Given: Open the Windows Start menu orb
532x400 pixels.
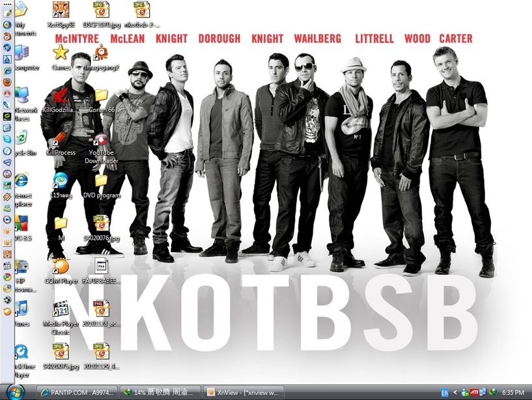Looking at the screenshot, I should pyautogui.click(x=15, y=393).
